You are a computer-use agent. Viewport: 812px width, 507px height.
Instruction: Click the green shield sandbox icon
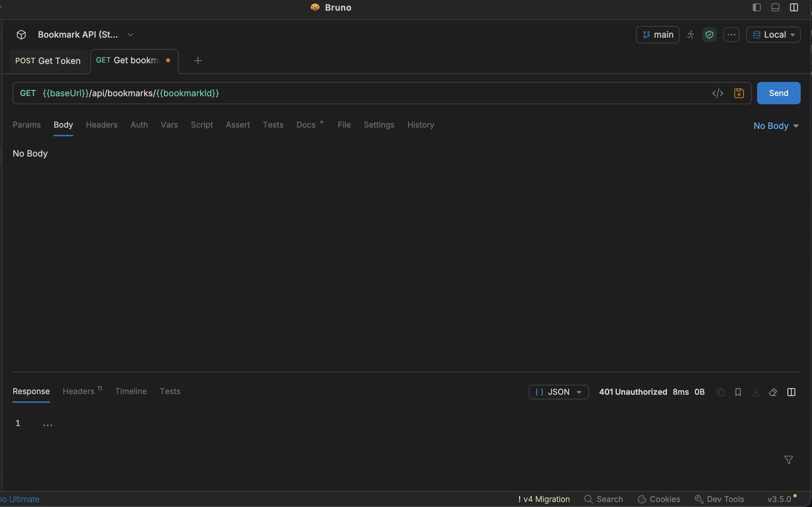point(709,35)
